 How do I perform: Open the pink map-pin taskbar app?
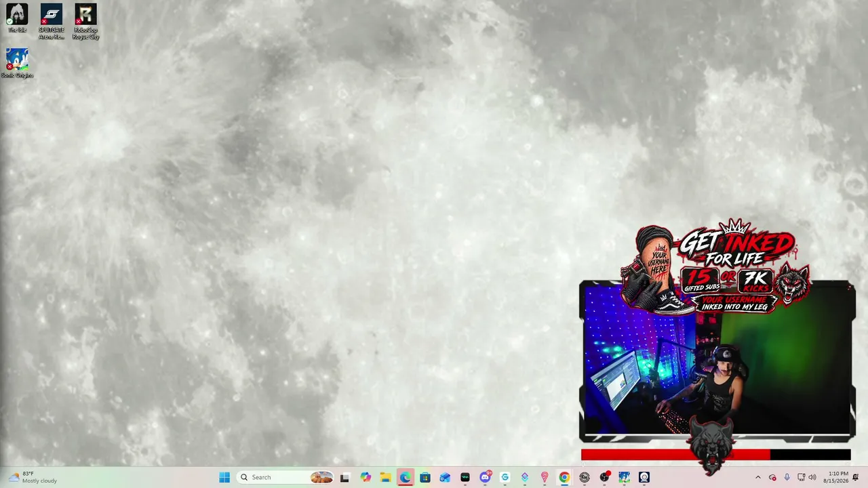[545, 477]
